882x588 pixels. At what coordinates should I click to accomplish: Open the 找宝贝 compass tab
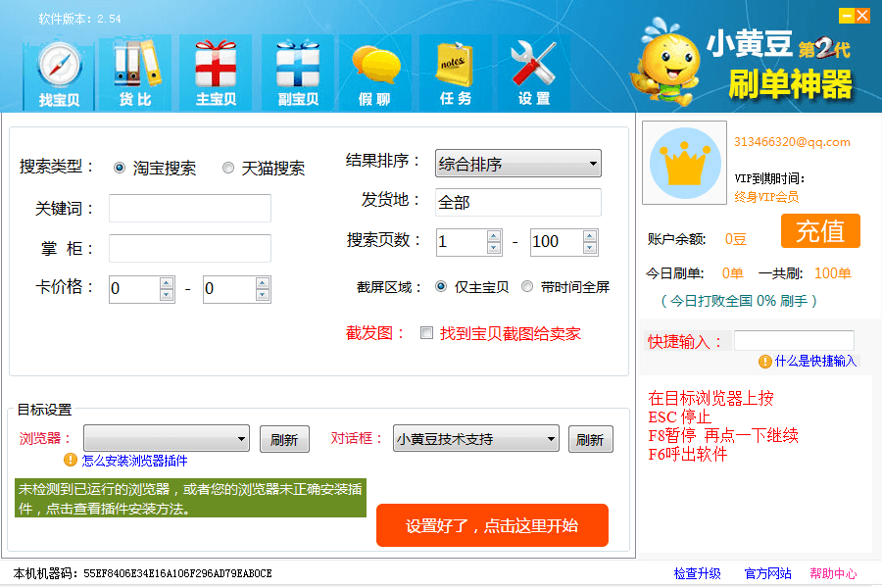(59, 73)
